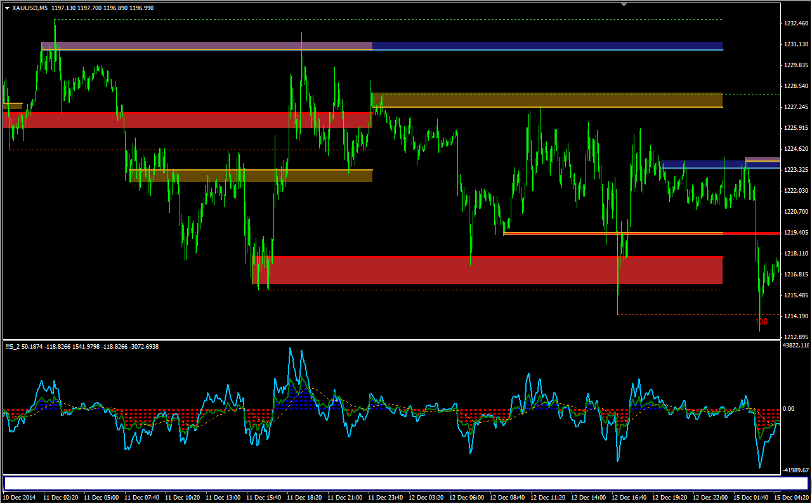Click the indicator zero level 0.00 label
This screenshot has height=504, width=812.
click(789, 409)
